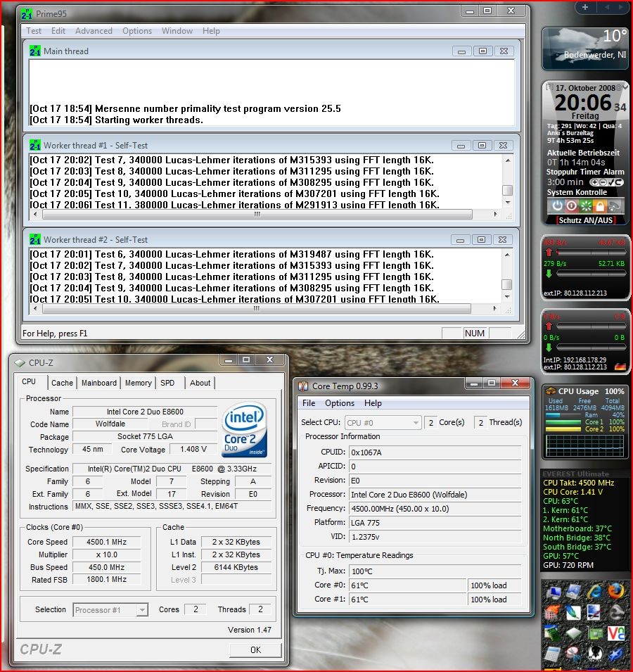Click the red shutdown icon under System Kontrolle
The height and width of the screenshot is (672, 633).
(571, 206)
